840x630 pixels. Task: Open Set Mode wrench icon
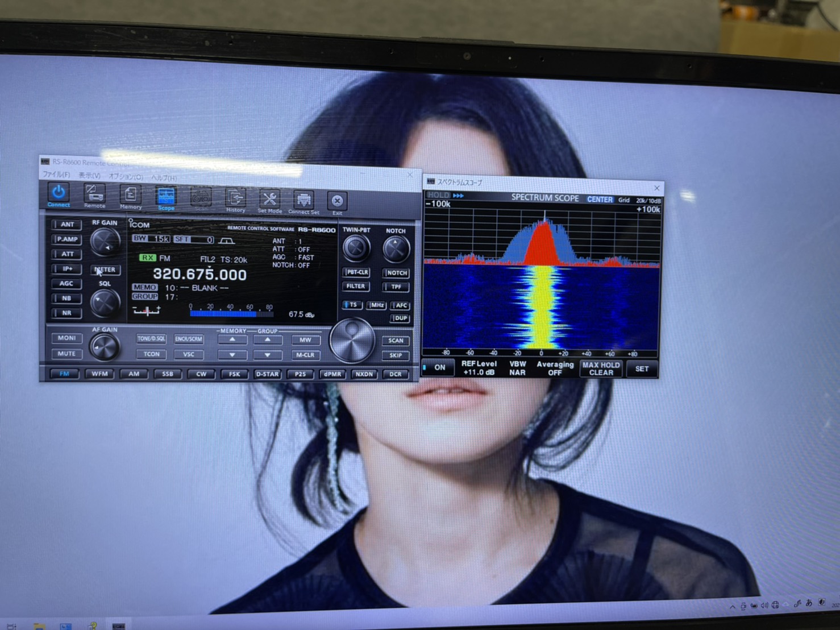tap(269, 201)
